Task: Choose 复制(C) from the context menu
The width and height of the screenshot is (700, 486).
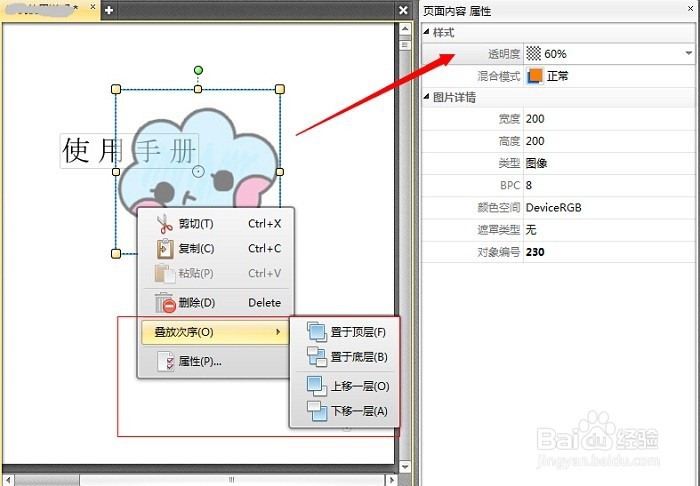Action: [x=217, y=249]
